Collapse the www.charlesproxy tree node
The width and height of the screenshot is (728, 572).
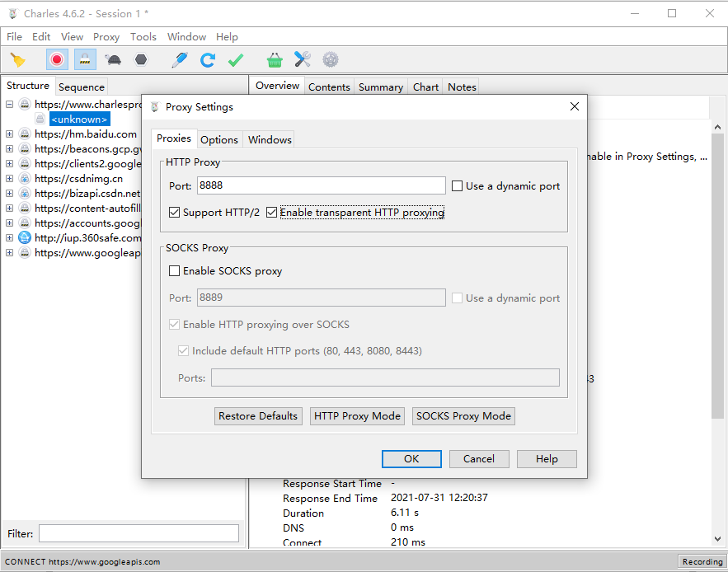tap(9, 105)
